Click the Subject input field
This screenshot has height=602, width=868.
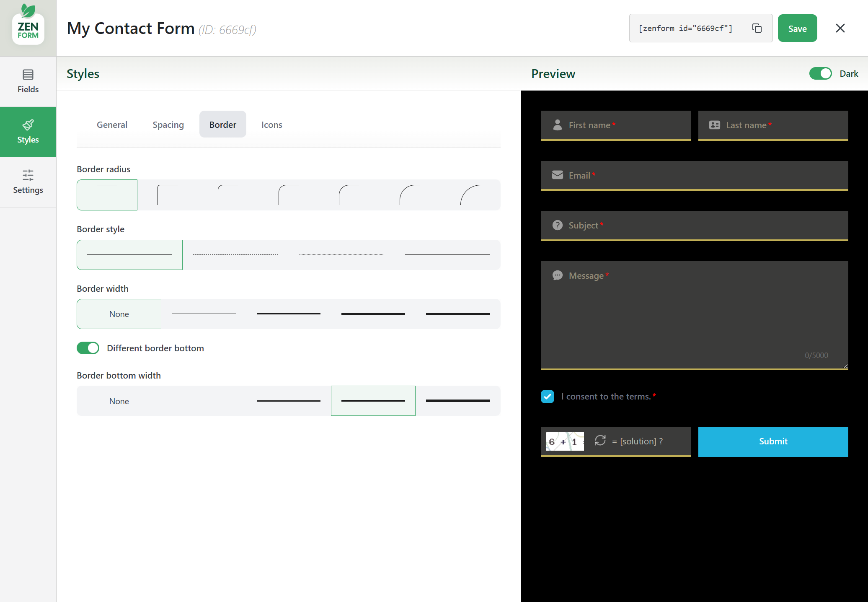tap(695, 226)
